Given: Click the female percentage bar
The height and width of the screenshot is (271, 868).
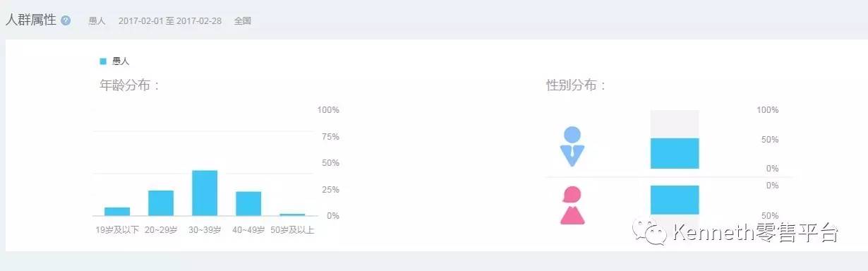Looking at the screenshot, I should coord(675,200).
